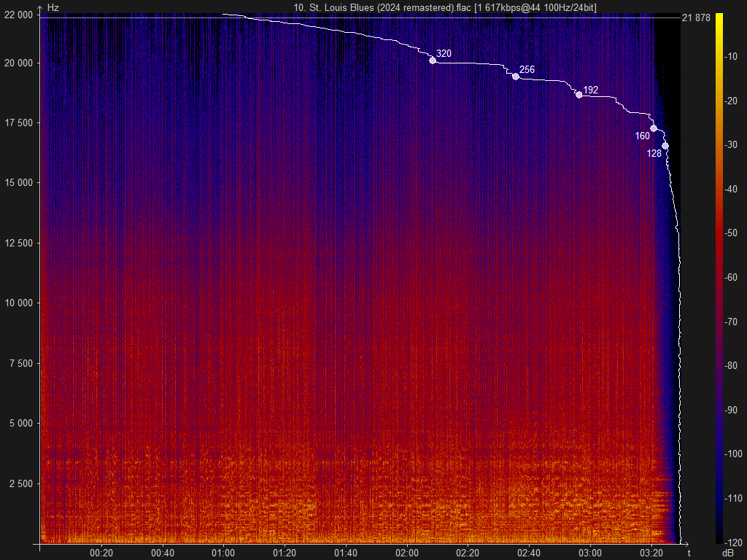This screenshot has width=747, height=560.
Task: Click the 20 000 Hz axis label
Action: (18, 63)
